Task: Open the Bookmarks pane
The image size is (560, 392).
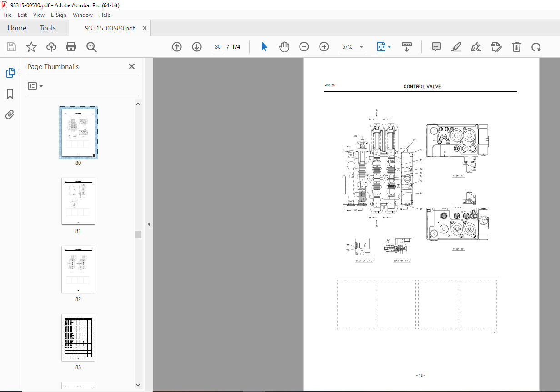Action: (x=10, y=94)
